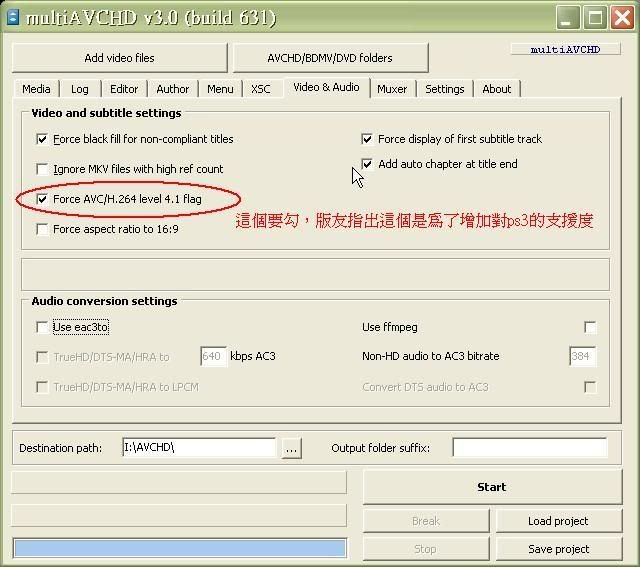Image resolution: width=640 pixels, height=567 pixels.
Task: Toggle Force display of first subtitle track
Action: pos(367,139)
